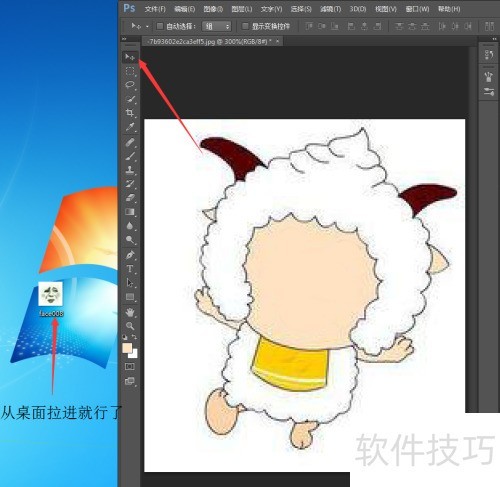Open the 滤镜(T) menu

coord(330,9)
